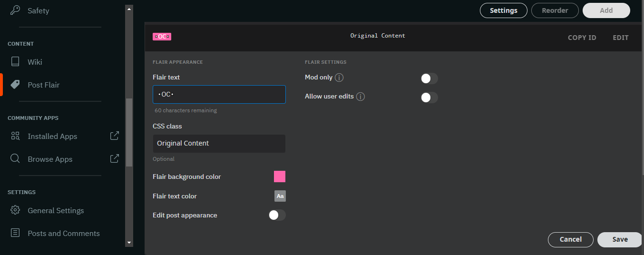644x255 pixels.
Task: Cancel flair editing
Action: (571, 239)
